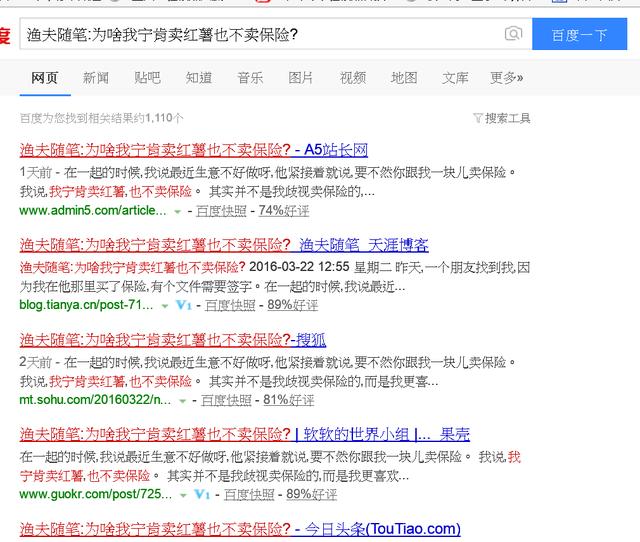Open 百度快照 for blog.tianya.cn result
The width and height of the screenshot is (640, 542).
230,305
